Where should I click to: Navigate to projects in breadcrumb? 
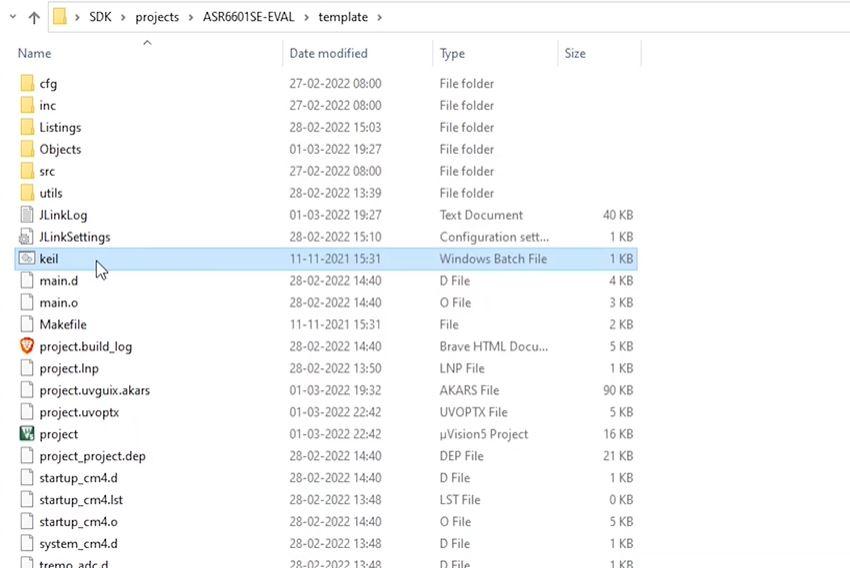157,17
